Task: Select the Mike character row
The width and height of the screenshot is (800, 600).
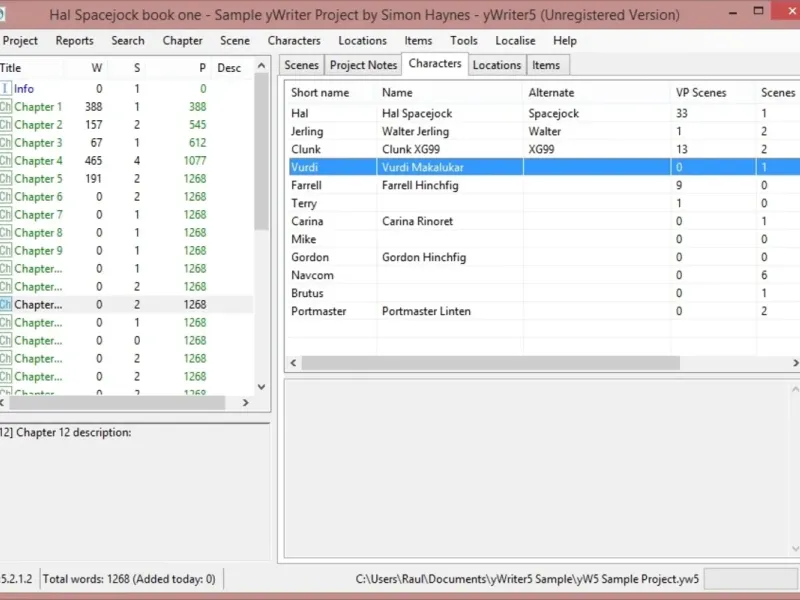Action: [x=543, y=239]
